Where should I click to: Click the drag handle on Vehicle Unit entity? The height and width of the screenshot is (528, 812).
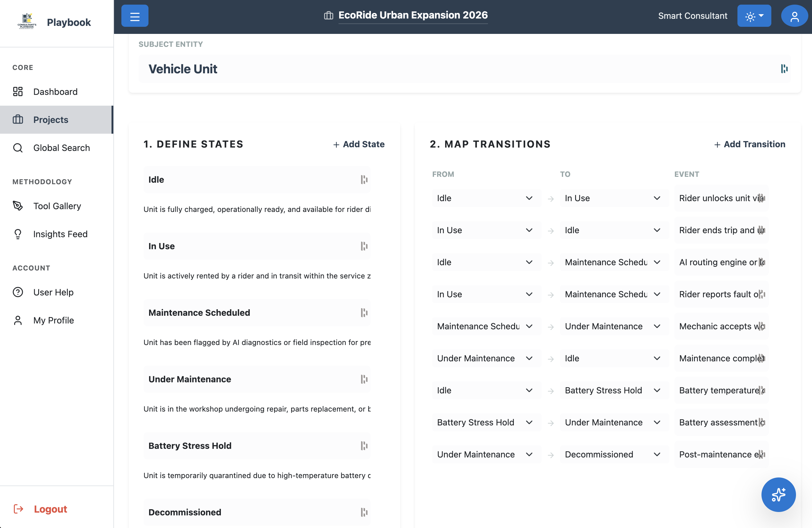784,69
